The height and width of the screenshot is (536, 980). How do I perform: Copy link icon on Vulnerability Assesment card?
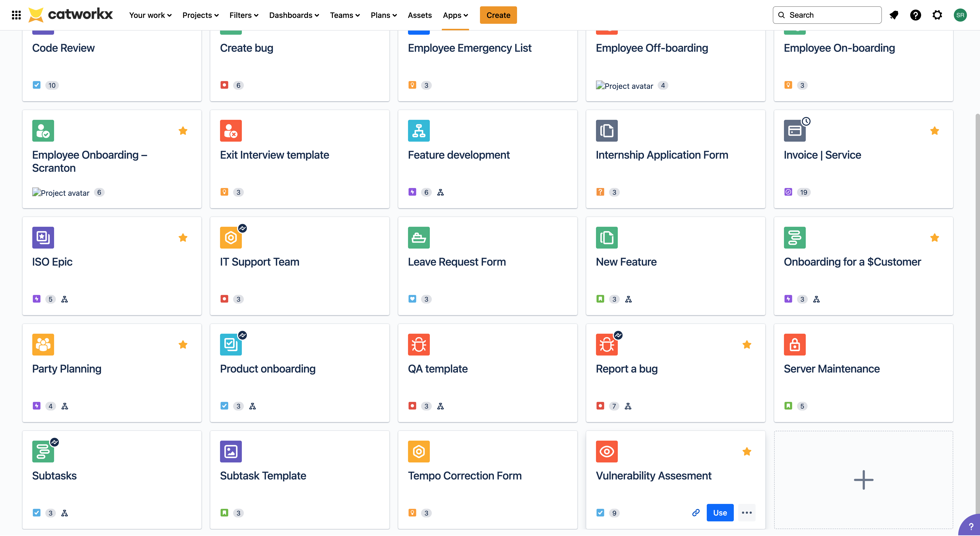(695, 513)
